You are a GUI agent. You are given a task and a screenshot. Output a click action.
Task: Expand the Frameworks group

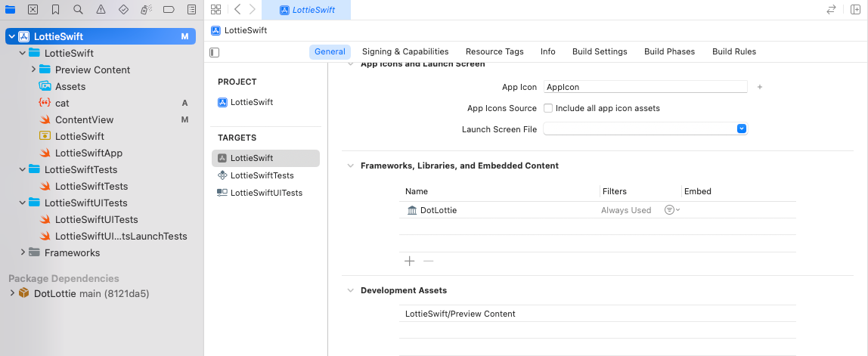click(x=23, y=252)
